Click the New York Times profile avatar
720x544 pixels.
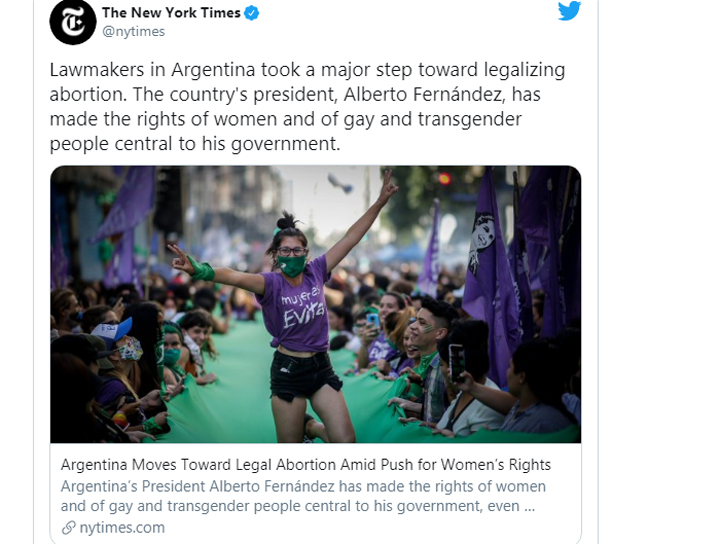click(x=73, y=22)
